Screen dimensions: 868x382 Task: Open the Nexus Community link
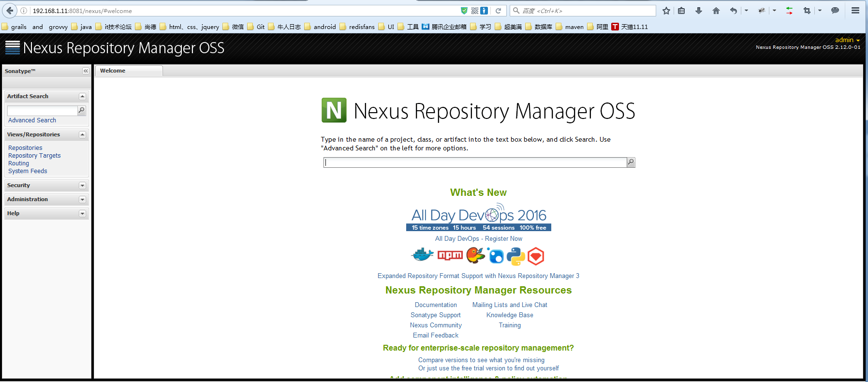coord(436,325)
